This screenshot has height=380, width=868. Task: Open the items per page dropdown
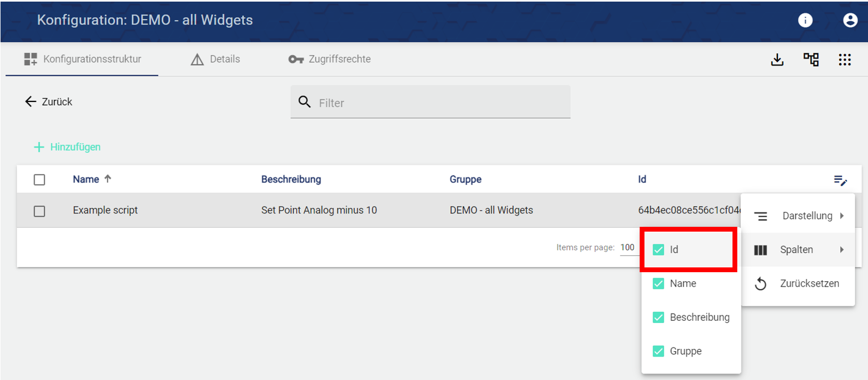point(628,248)
